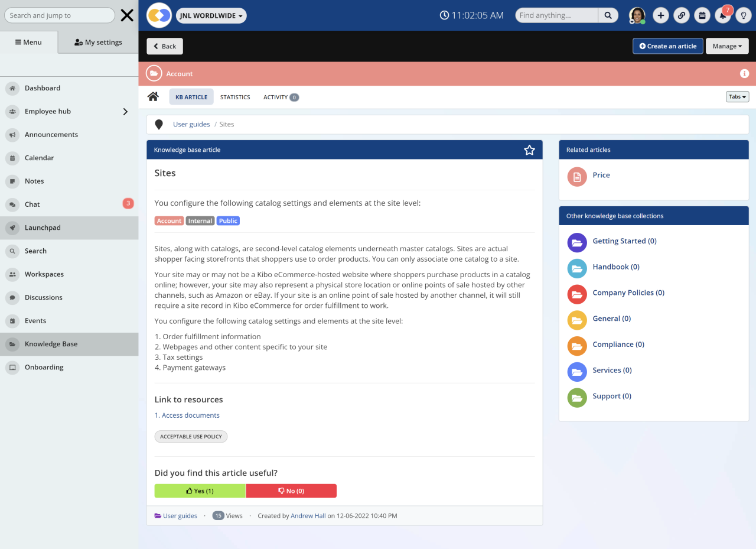
Task: Click the info icon on the Account banner
Action: click(744, 73)
